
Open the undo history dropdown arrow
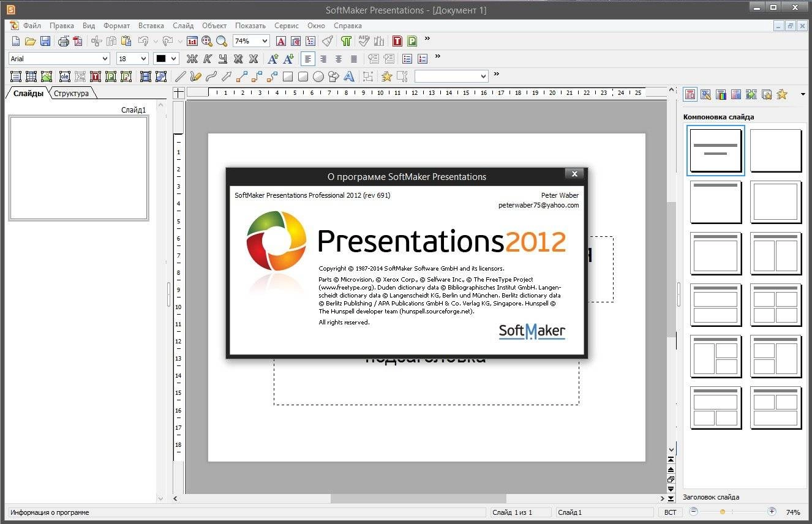(x=156, y=41)
